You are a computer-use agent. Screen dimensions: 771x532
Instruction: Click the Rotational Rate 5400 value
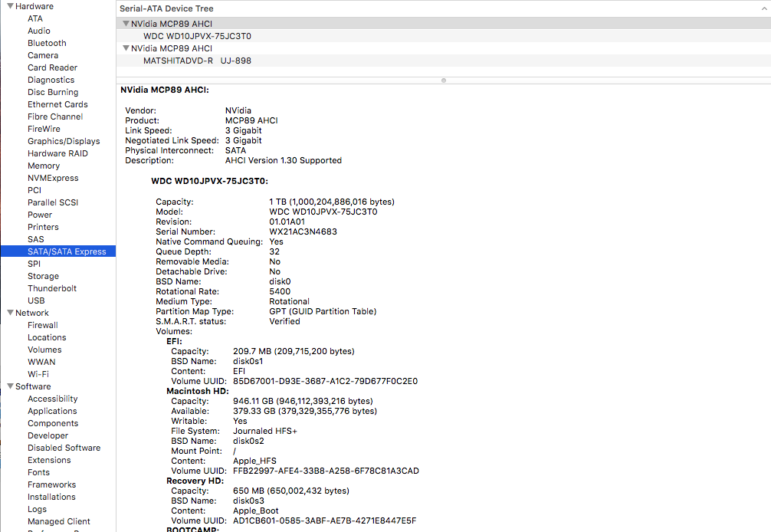280,291
